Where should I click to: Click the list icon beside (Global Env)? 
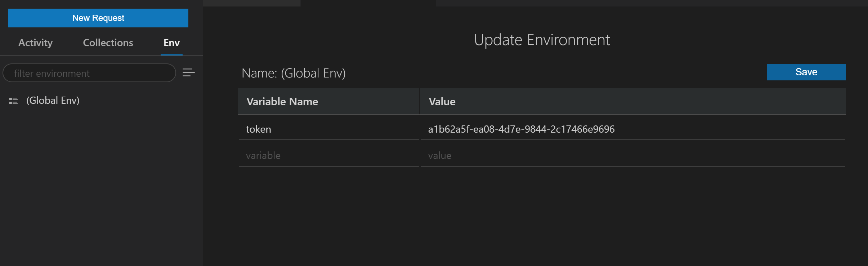(13, 101)
